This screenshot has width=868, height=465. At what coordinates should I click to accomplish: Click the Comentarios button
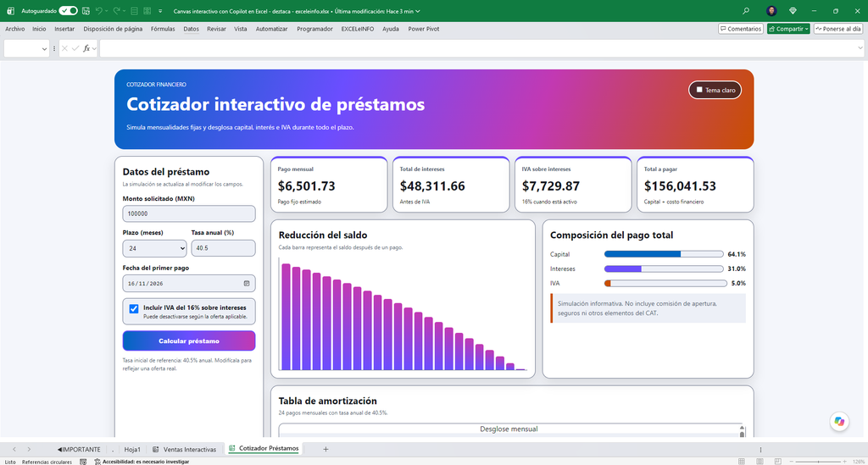[741, 29]
